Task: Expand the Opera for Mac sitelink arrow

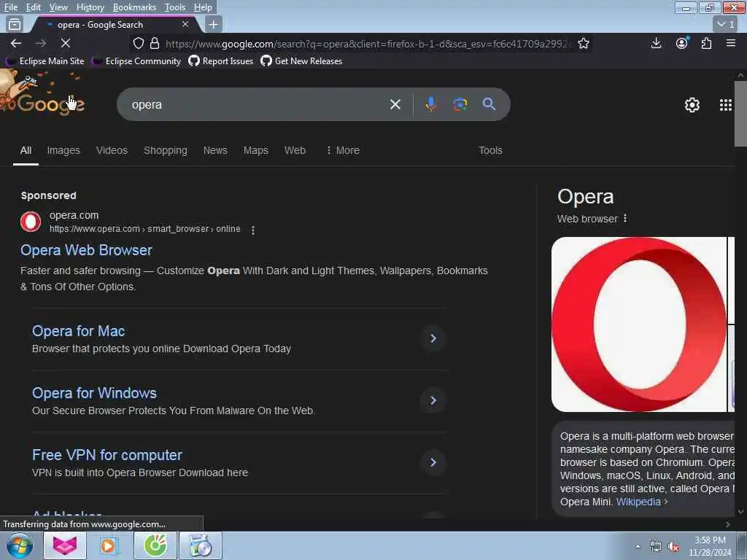Action: tap(433, 338)
